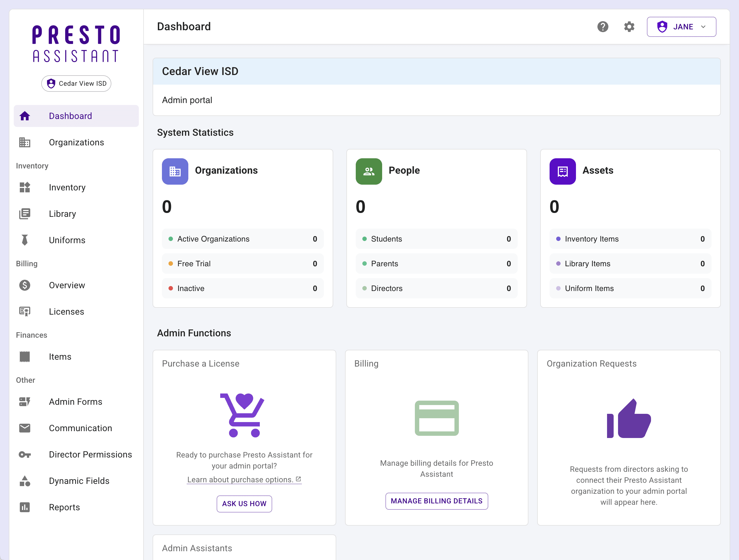The image size is (739, 560).
Task: Click the help question mark icon
Action: [x=602, y=27]
